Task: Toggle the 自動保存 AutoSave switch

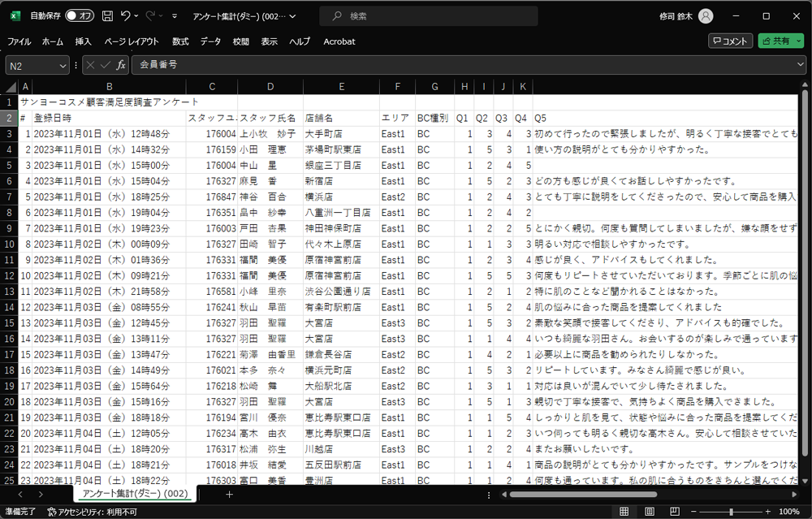Action: (79, 16)
